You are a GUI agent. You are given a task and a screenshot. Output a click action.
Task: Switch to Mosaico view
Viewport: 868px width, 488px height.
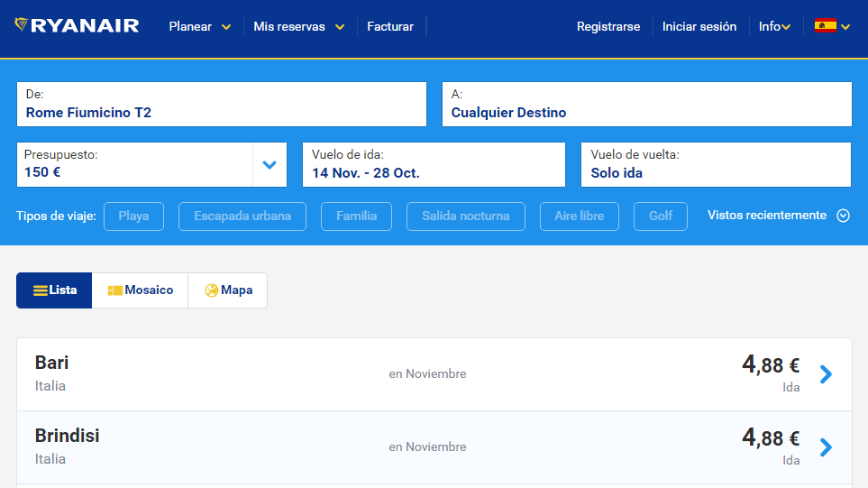[x=140, y=290]
